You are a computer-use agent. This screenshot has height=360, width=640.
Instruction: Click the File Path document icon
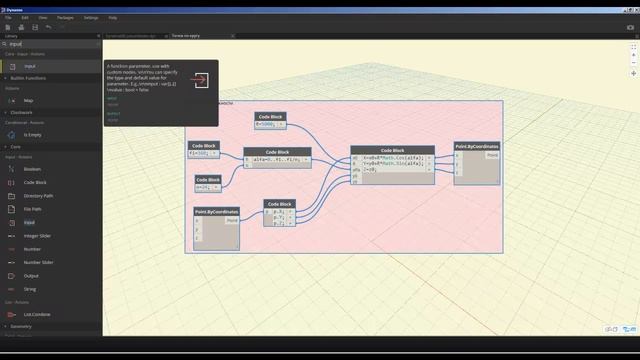coord(11,209)
